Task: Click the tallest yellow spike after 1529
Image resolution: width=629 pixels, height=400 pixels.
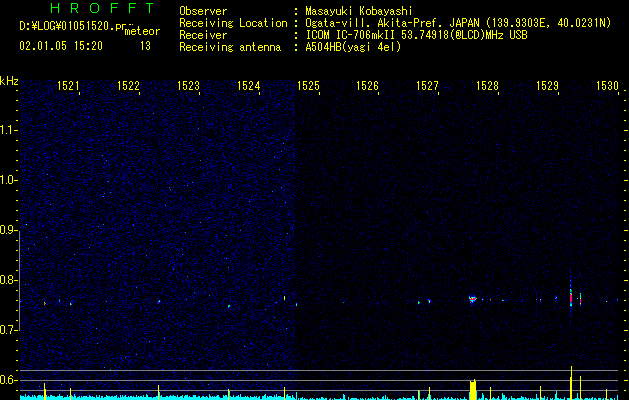Action: click(x=571, y=383)
